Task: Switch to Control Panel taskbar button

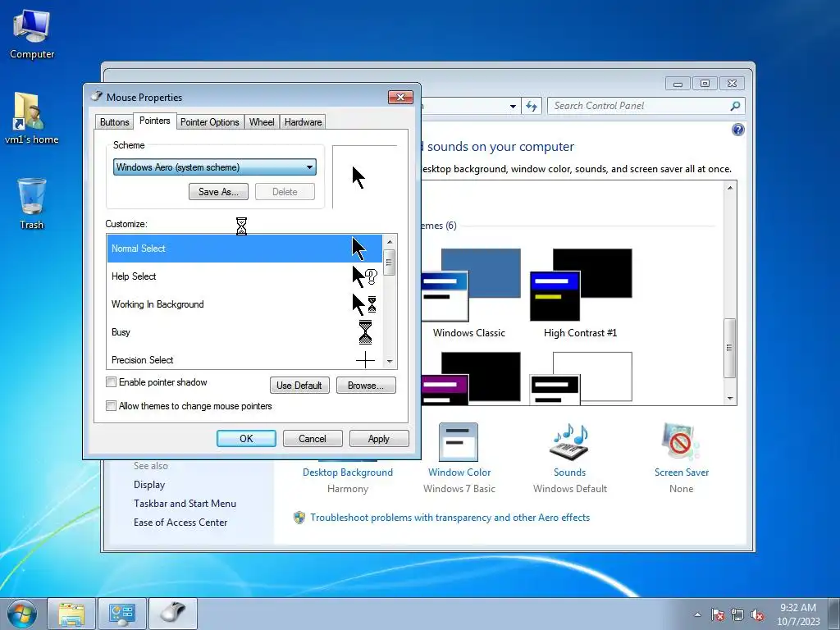Action: click(x=122, y=614)
